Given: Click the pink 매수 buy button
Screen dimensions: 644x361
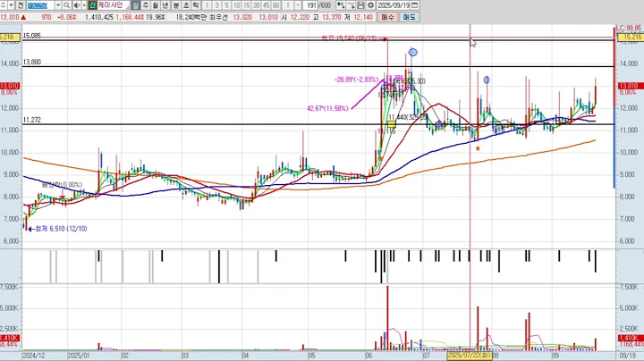Looking at the screenshot, I should pos(387,17).
